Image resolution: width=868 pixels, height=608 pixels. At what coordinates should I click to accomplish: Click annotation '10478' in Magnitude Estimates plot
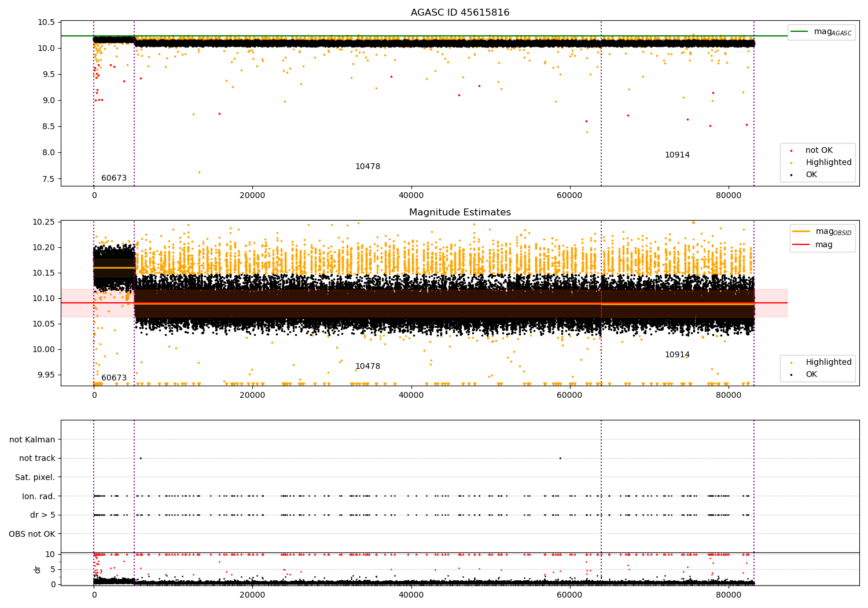(x=368, y=367)
